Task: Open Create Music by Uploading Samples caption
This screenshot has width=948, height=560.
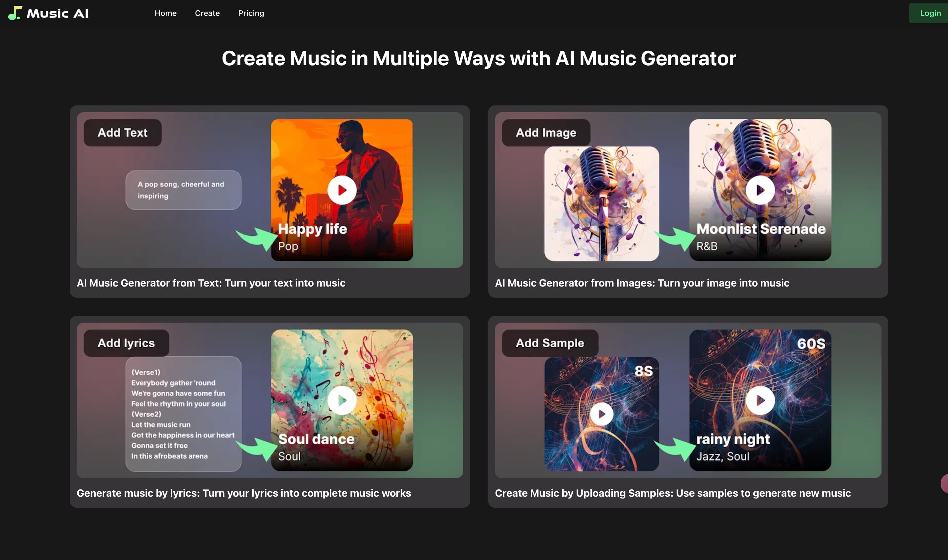Action: pos(673,493)
